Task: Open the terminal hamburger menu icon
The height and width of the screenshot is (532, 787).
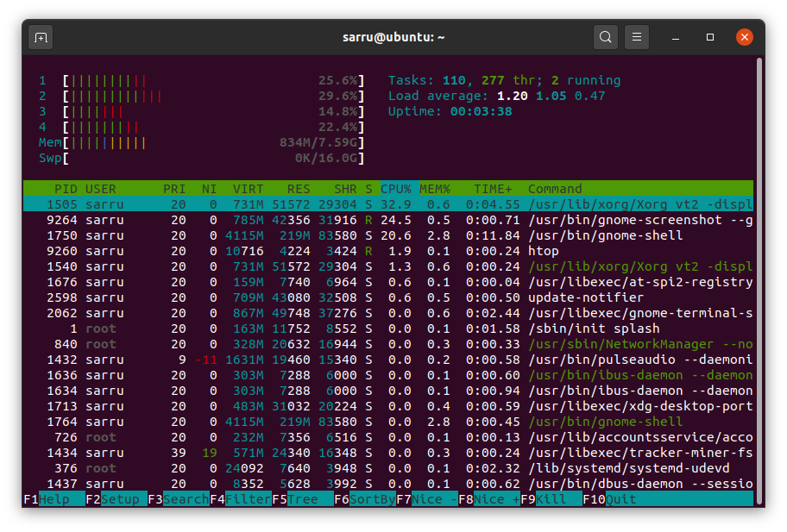Action: 636,37
